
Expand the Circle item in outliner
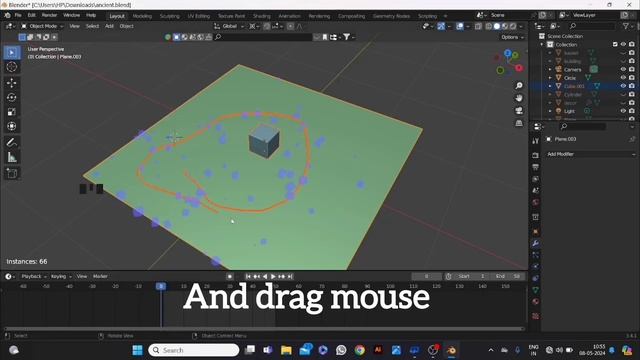pyautogui.click(x=550, y=78)
